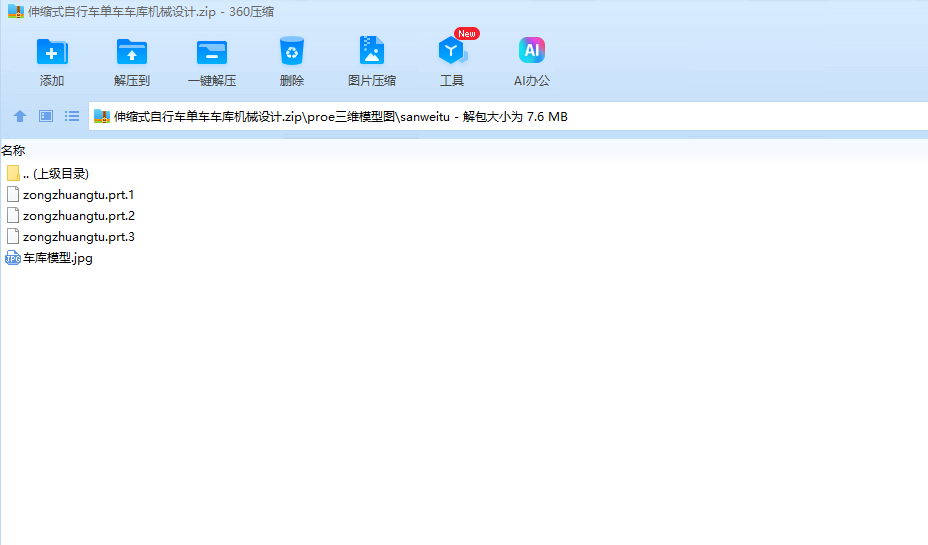This screenshot has width=928, height=545.
Task: Select the file zongzhuangtu.prt.2
Action: tap(79, 216)
